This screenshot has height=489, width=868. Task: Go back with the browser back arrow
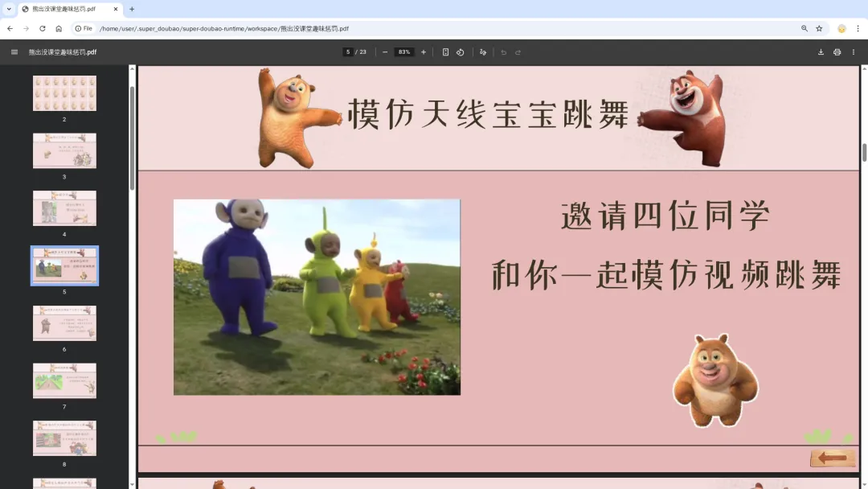pyautogui.click(x=10, y=28)
